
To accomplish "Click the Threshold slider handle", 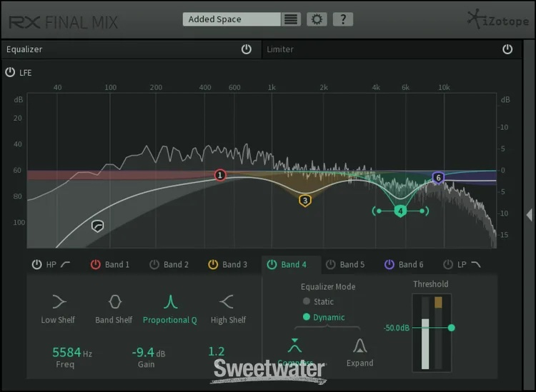I will pyautogui.click(x=451, y=328).
